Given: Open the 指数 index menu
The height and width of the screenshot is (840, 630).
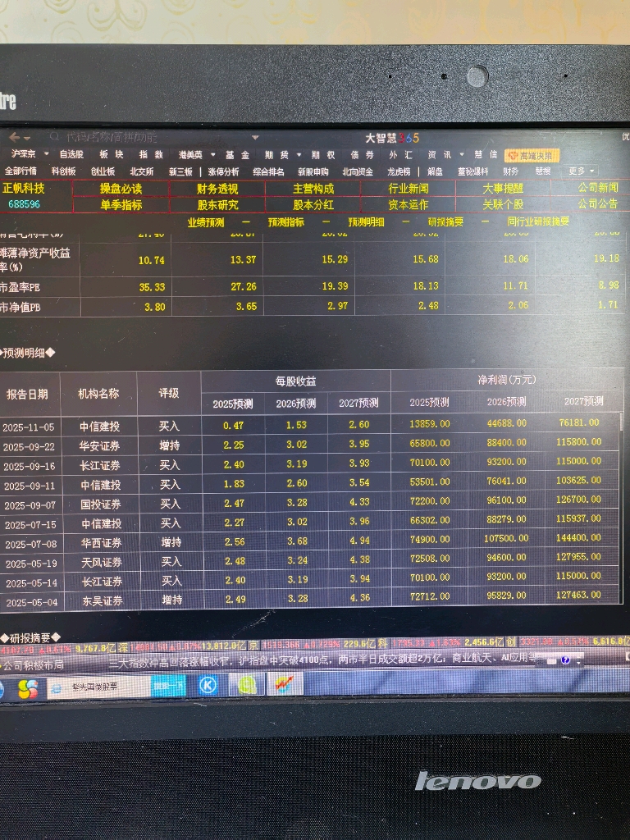Looking at the screenshot, I should coord(151,154).
